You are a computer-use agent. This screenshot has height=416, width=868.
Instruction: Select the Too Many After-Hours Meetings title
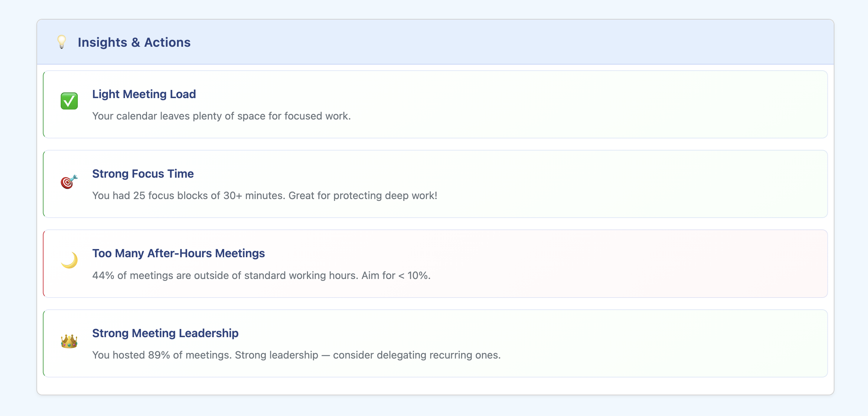pos(178,253)
